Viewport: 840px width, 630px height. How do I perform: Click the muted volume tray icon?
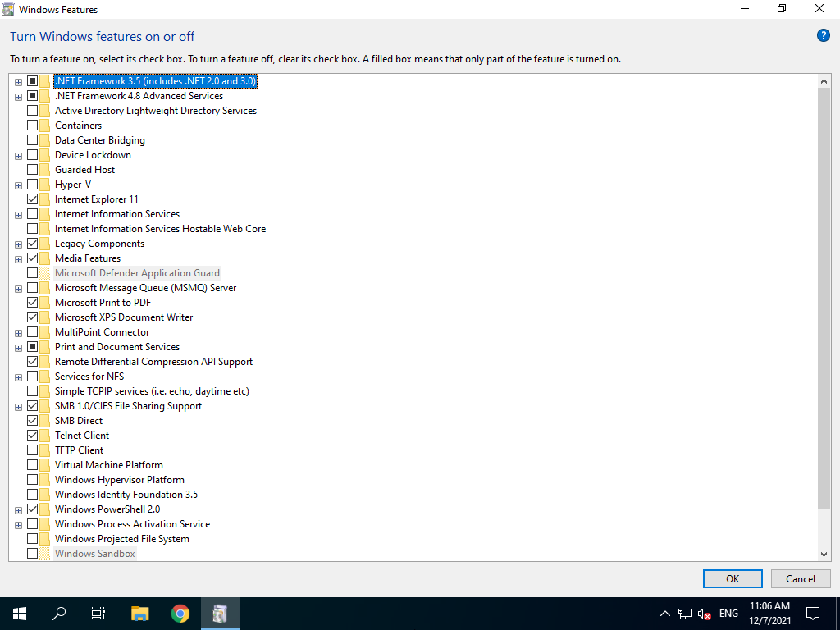(x=705, y=614)
